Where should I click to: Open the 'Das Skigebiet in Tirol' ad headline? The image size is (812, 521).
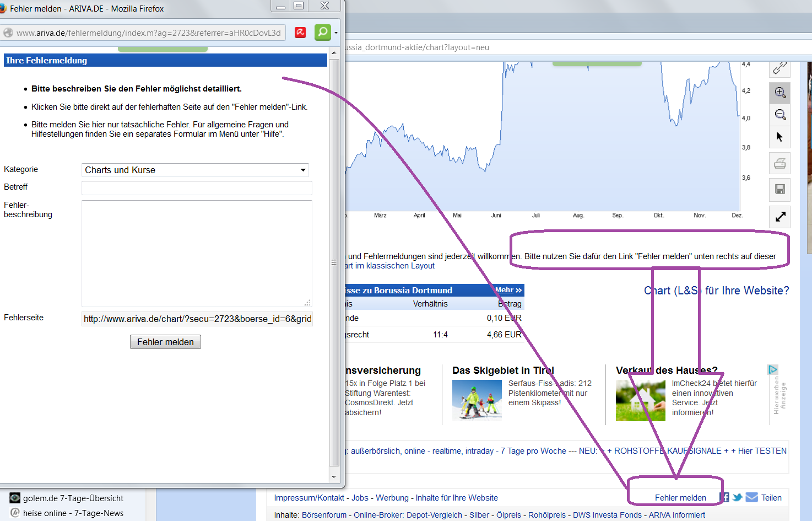click(504, 370)
